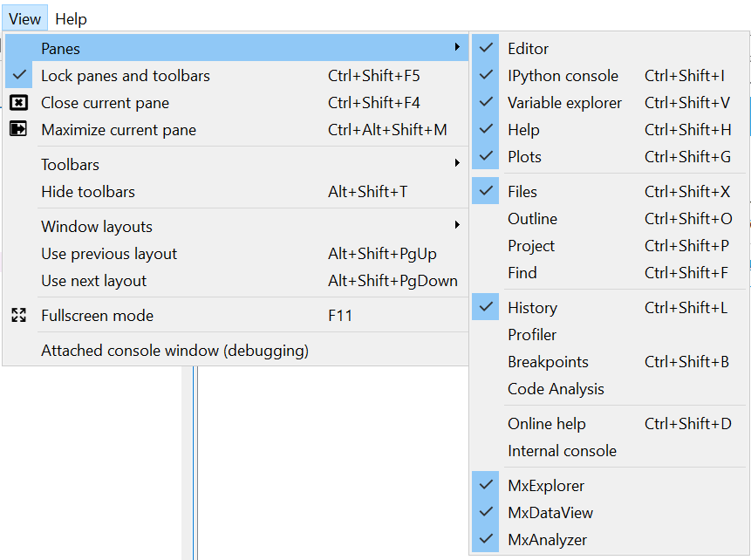
Task: Expand the Toolbars submenu
Action: pos(457,164)
